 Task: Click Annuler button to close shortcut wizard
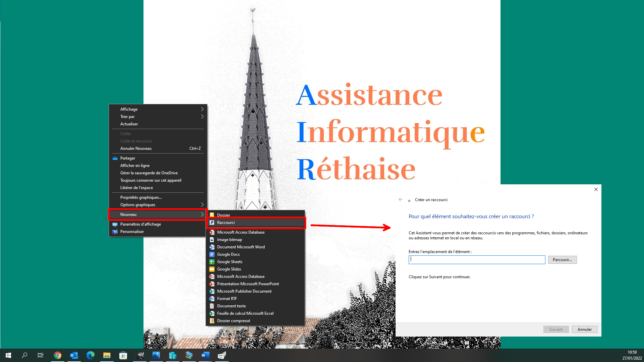tap(585, 329)
